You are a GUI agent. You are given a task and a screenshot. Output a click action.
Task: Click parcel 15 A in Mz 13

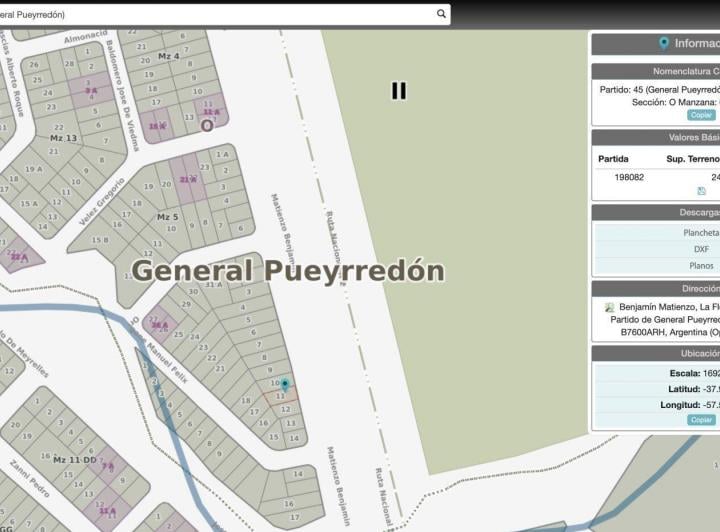tap(29, 203)
